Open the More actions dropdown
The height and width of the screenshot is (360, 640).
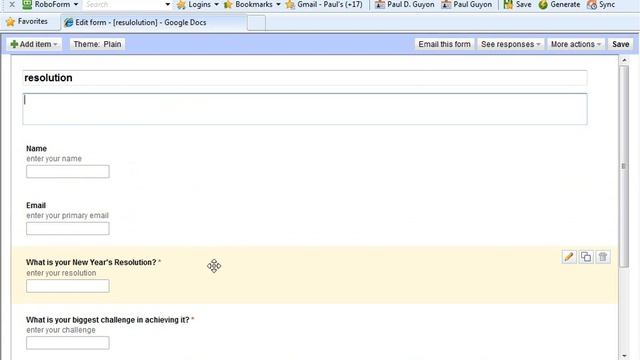[x=576, y=44]
